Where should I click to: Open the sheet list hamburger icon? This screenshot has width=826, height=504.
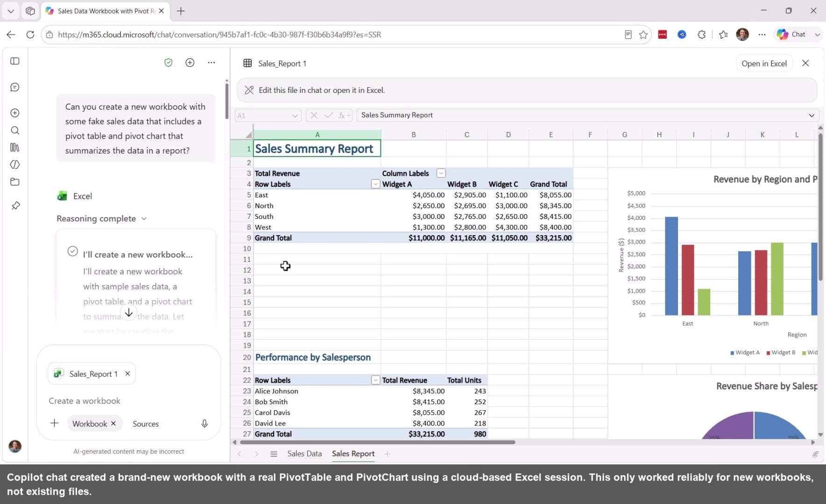click(x=274, y=454)
